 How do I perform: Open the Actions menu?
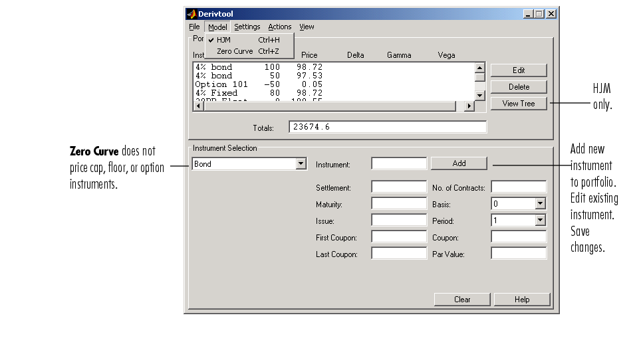(279, 27)
